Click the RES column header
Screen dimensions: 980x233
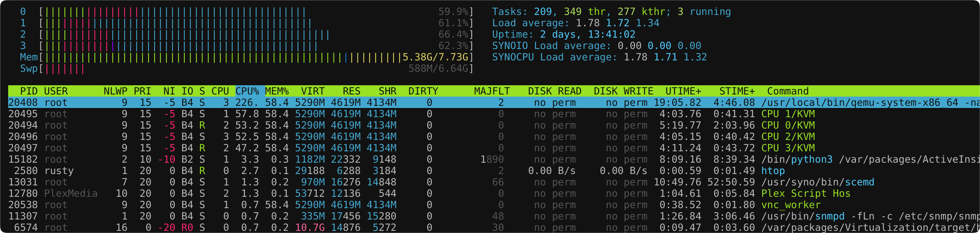click(351, 91)
